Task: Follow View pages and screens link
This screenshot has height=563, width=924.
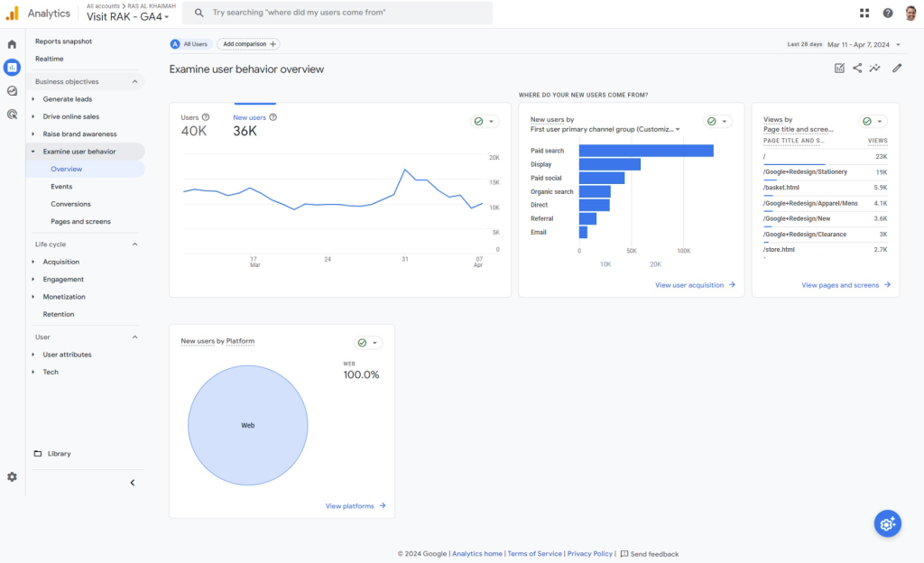Action: point(846,285)
